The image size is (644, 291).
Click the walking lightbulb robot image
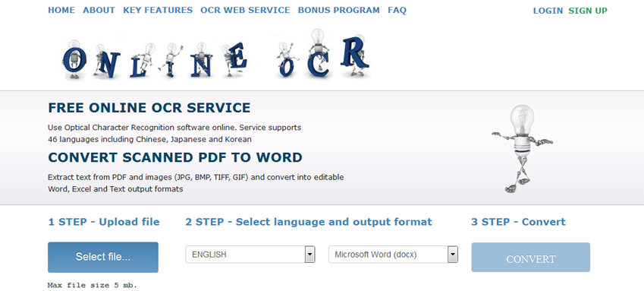[522, 149]
